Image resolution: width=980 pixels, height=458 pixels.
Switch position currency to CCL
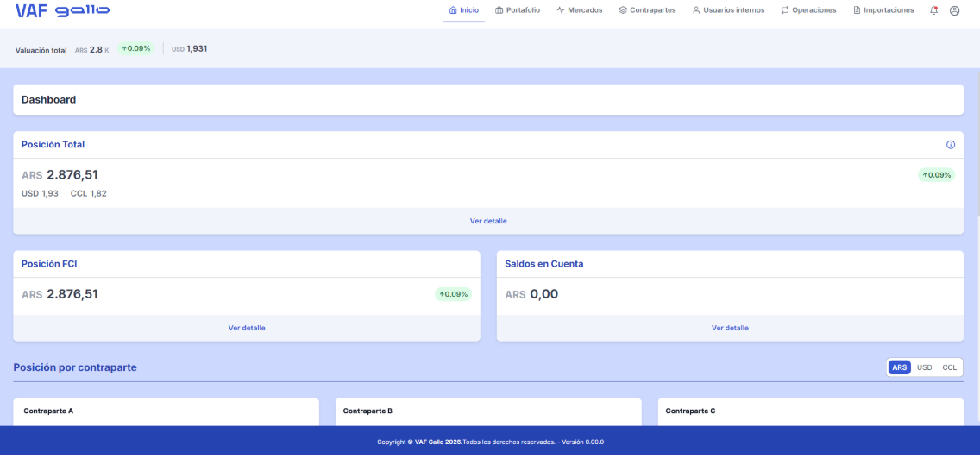pos(949,367)
